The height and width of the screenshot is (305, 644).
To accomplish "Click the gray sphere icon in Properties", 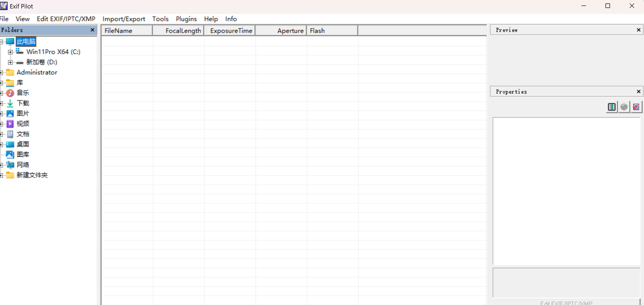I will (x=624, y=107).
